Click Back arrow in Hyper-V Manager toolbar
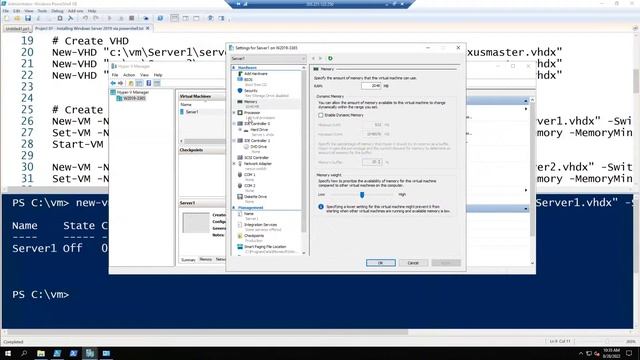The height and width of the screenshot is (360, 640). pos(113,83)
